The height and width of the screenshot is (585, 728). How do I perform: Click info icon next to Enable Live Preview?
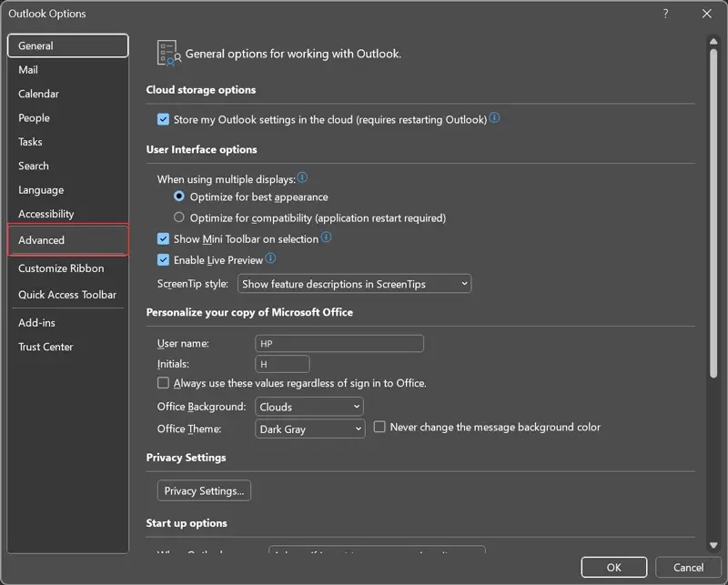(x=270, y=259)
